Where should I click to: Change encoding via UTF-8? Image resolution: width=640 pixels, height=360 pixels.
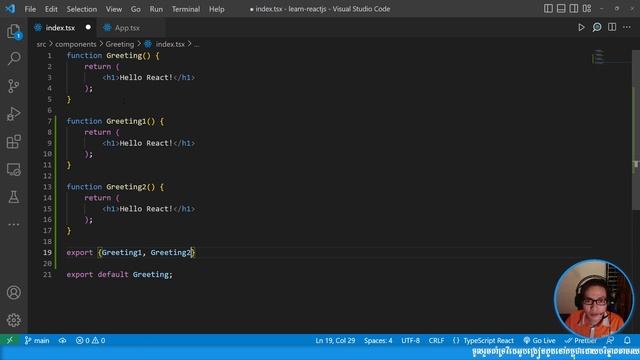click(x=410, y=340)
